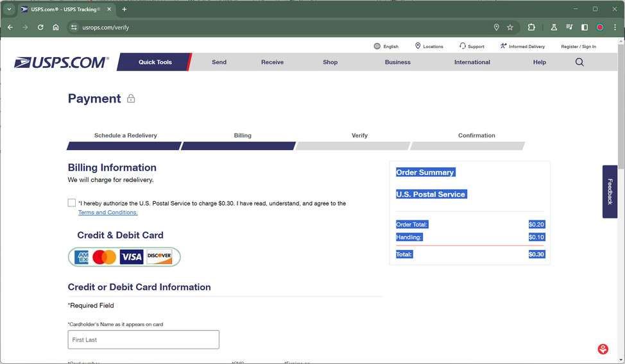Click the Total $0.30 amount
The image size is (625, 364).
tap(536, 254)
